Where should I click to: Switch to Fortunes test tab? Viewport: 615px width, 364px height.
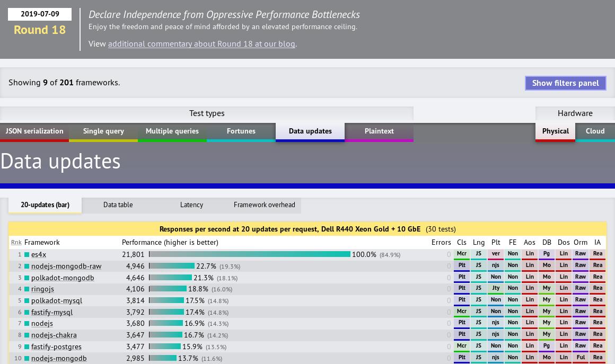pyautogui.click(x=241, y=131)
